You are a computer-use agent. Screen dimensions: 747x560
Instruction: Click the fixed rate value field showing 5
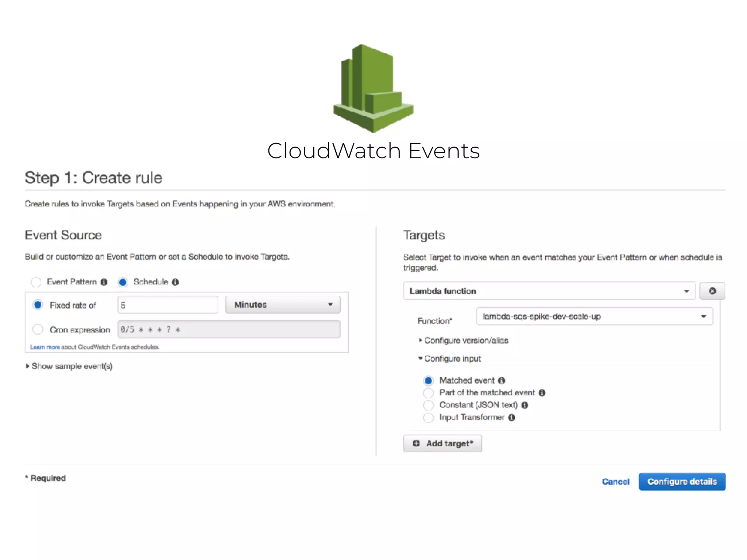click(x=168, y=305)
